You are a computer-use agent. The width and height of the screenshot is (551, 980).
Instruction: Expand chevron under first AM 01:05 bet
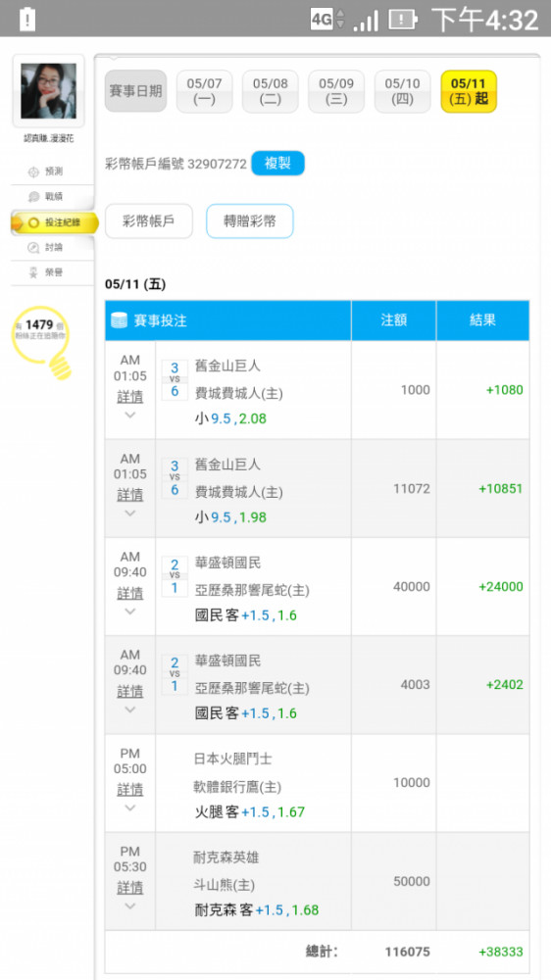click(x=130, y=415)
